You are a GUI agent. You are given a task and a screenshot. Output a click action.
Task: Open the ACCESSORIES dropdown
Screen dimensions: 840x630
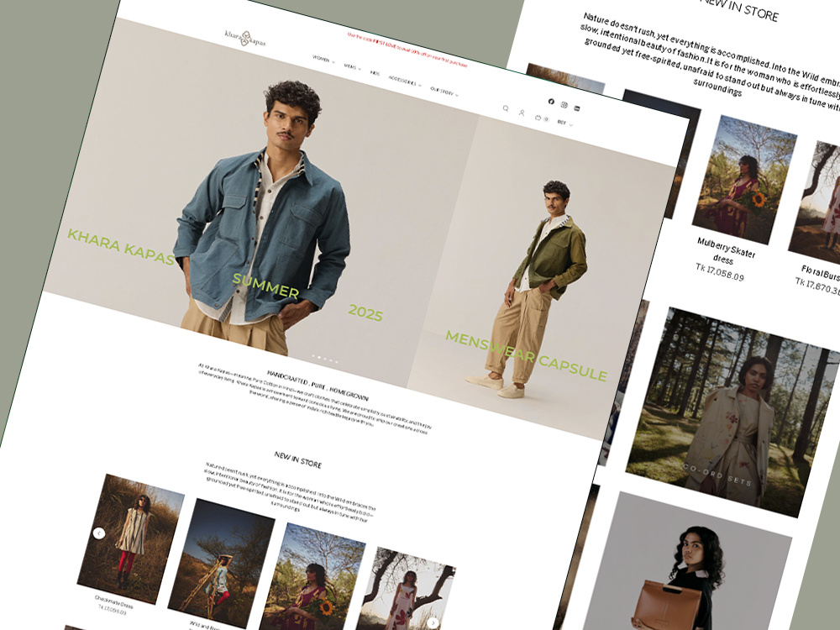pyautogui.click(x=405, y=81)
